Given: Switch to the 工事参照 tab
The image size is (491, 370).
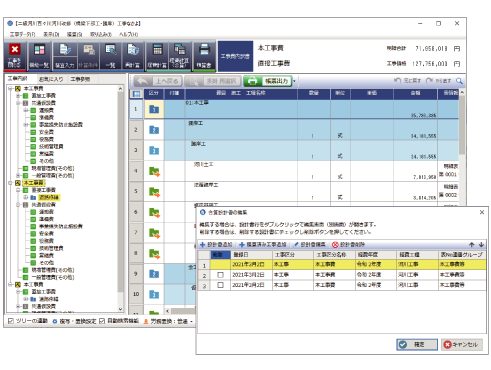Looking at the screenshot, I should coord(80,79).
